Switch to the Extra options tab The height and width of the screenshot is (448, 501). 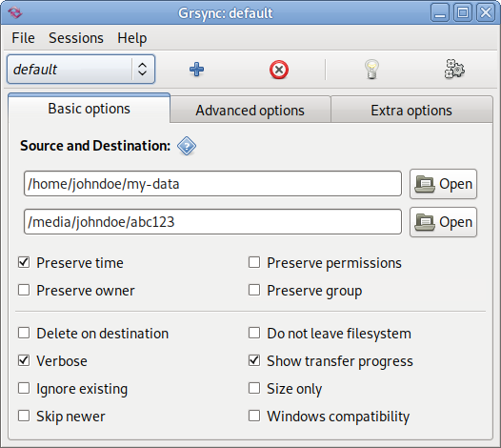tap(411, 111)
